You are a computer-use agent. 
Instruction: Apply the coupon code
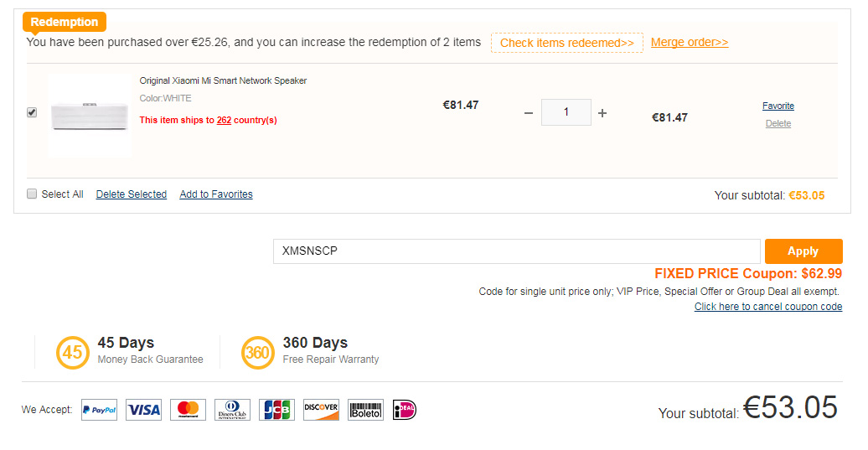803,251
